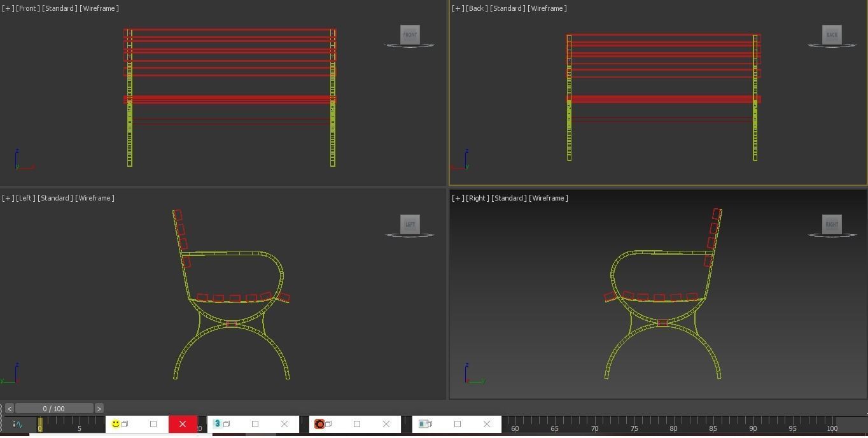This screenshot has width=868, height=438.
Task: Jump to frame 5 on the timeline
Action: (80, 428)
